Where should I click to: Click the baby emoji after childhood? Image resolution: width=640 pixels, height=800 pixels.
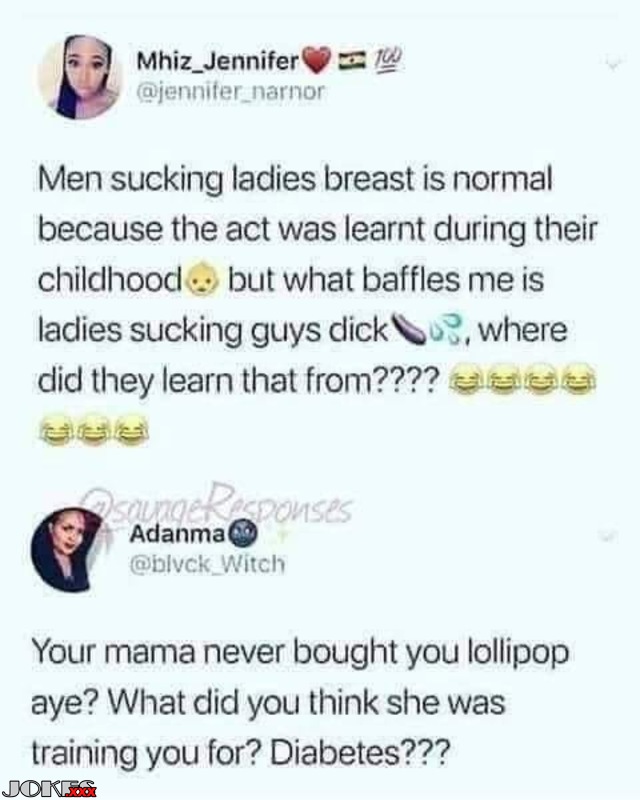[x=203, y=280]
